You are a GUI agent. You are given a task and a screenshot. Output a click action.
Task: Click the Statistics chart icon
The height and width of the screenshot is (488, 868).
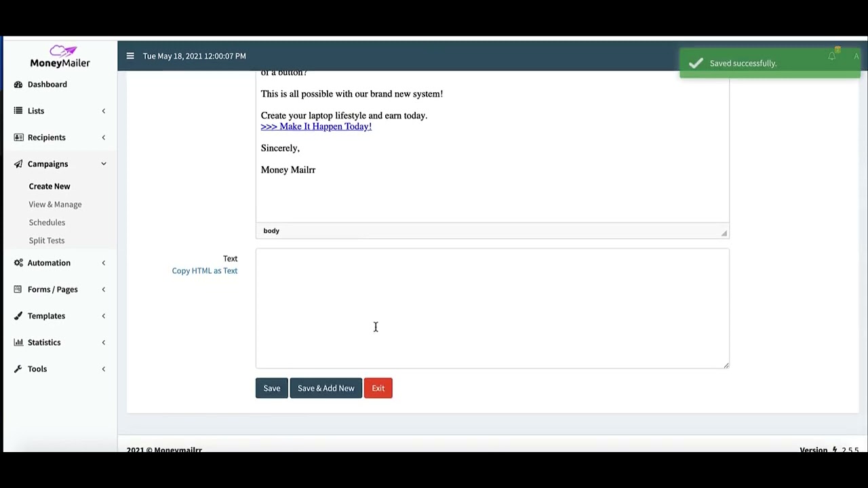(18, 342)
